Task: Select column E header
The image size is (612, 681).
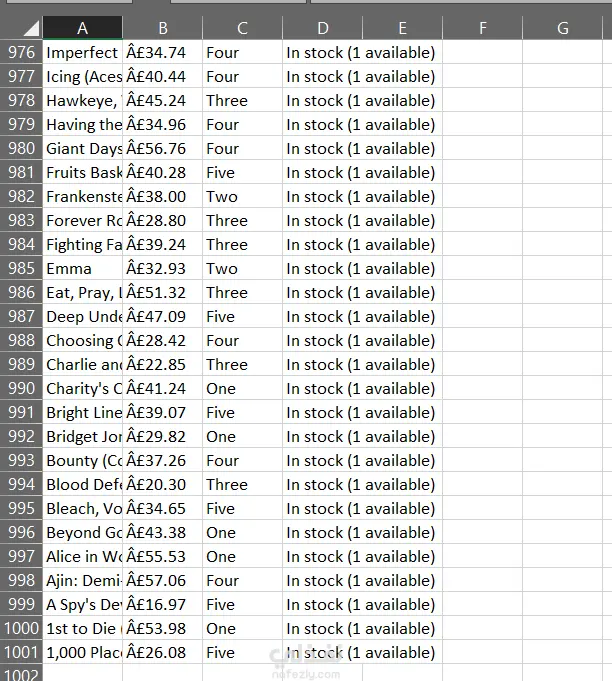Action: tap(402, 28)
